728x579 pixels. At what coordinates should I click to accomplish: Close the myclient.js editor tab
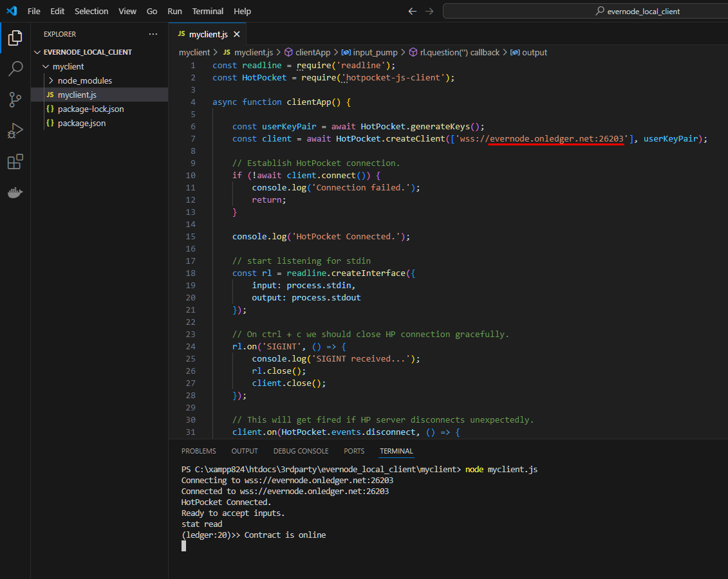tap(237, 34)
